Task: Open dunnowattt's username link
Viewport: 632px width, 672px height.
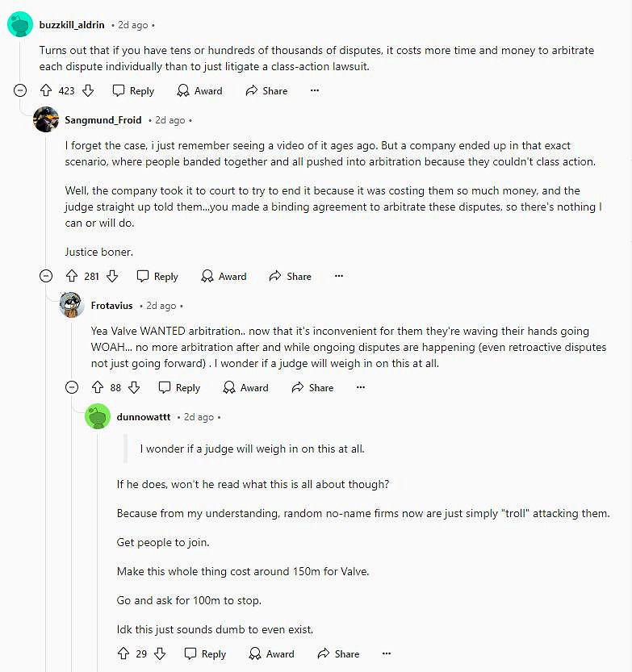Action: point(144,417)
